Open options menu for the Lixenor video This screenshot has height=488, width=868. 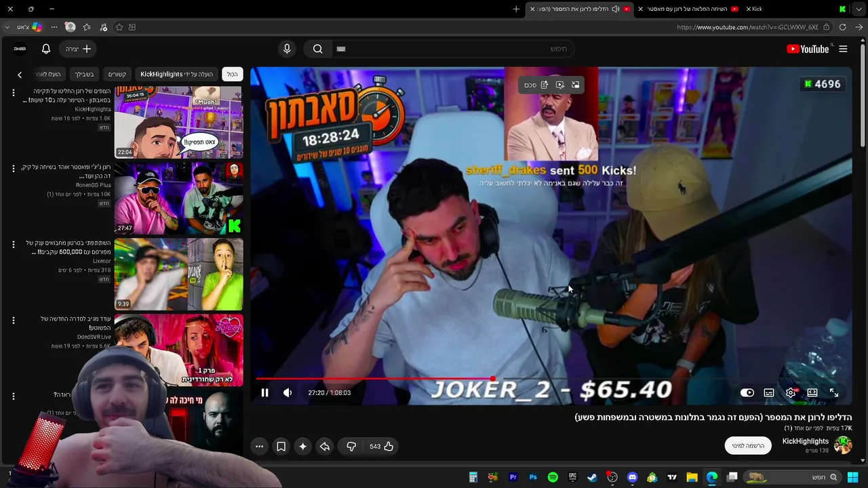[x=13, y=245]
